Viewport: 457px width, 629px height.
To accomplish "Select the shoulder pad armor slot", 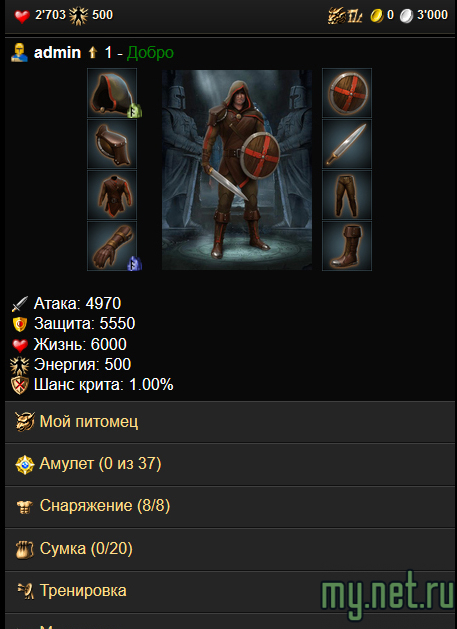I will 112,144.
